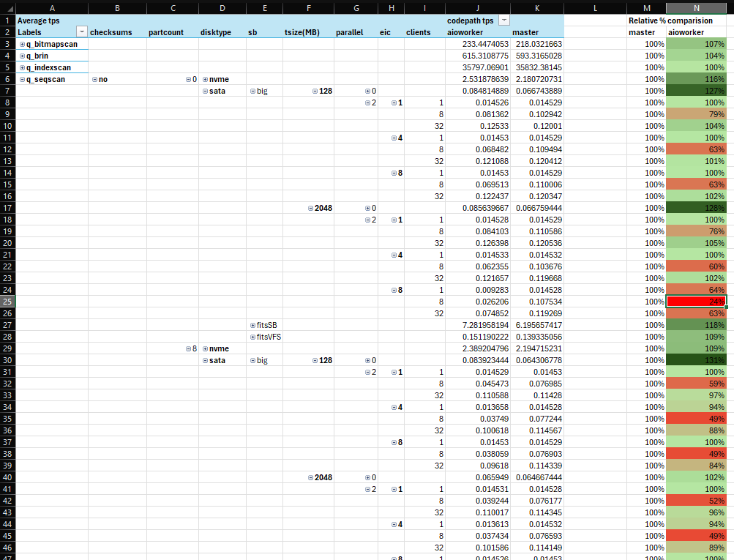Expand the q_indexscan row group
The width and height of the screenshot is (734, 560).
click(22, 68)
